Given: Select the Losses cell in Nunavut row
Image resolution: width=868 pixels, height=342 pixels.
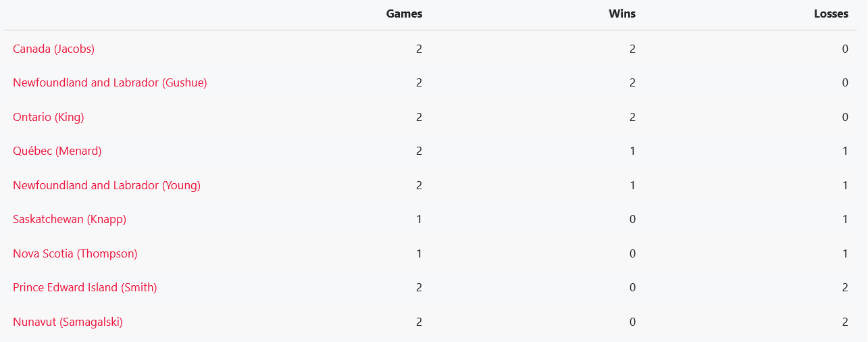Looking at the screenshot, I should 845,322.
